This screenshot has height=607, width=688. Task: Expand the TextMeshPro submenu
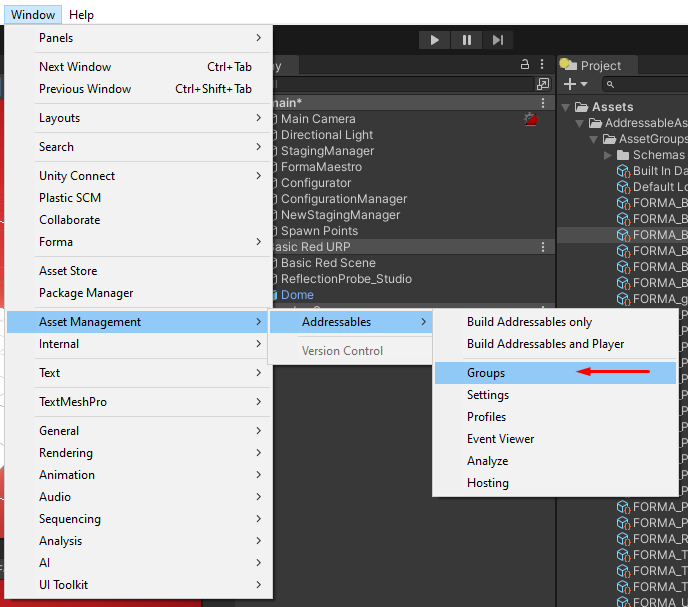(139, 402)
